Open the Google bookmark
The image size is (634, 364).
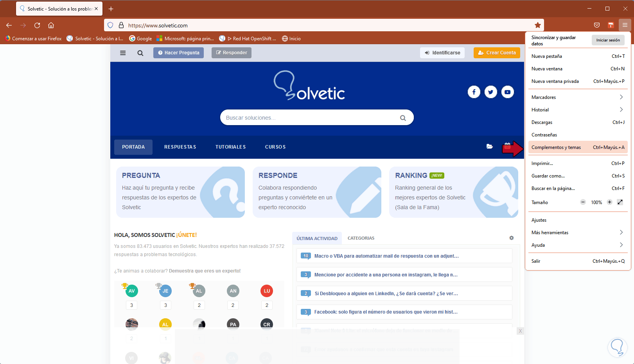[x=140, y=39]
